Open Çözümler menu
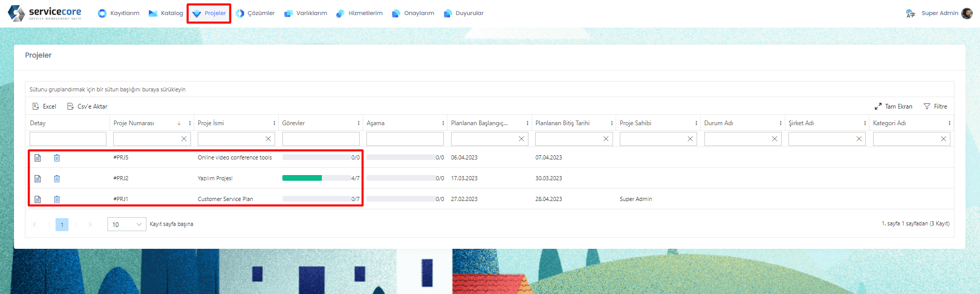980x294 pixels. point(255,14)
